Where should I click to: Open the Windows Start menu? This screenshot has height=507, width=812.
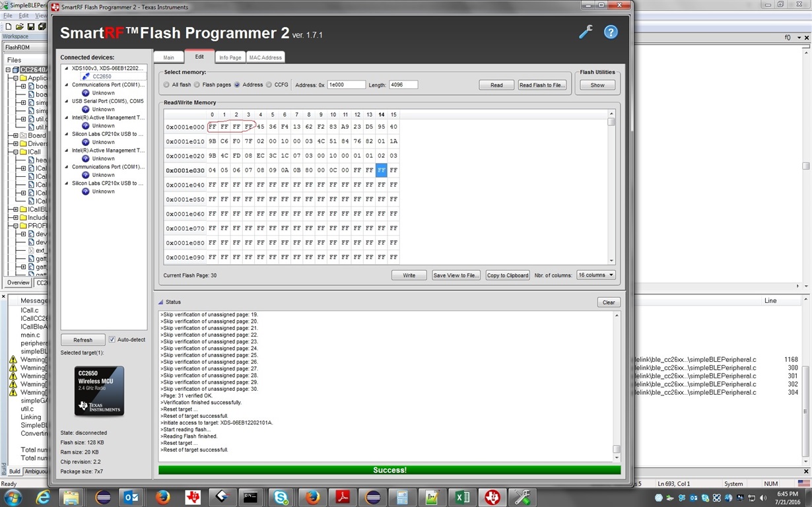click(x=13, y=497)
